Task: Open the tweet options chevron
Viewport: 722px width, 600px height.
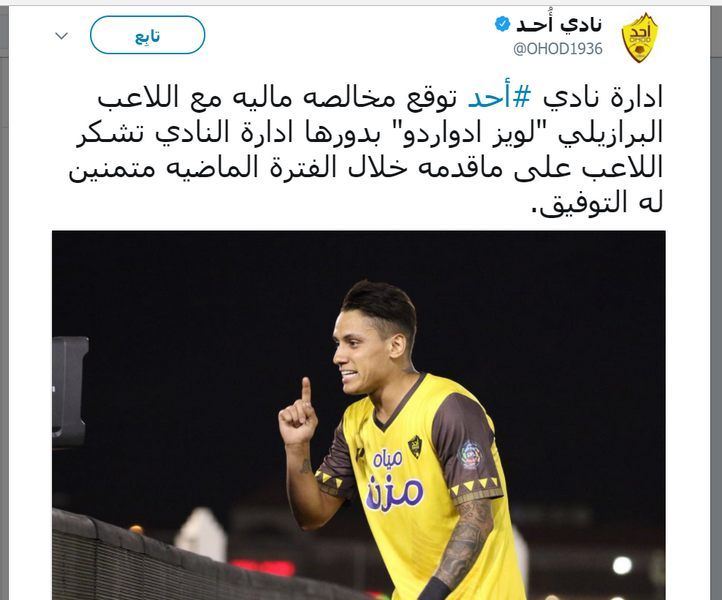Action: click(61, 35)
